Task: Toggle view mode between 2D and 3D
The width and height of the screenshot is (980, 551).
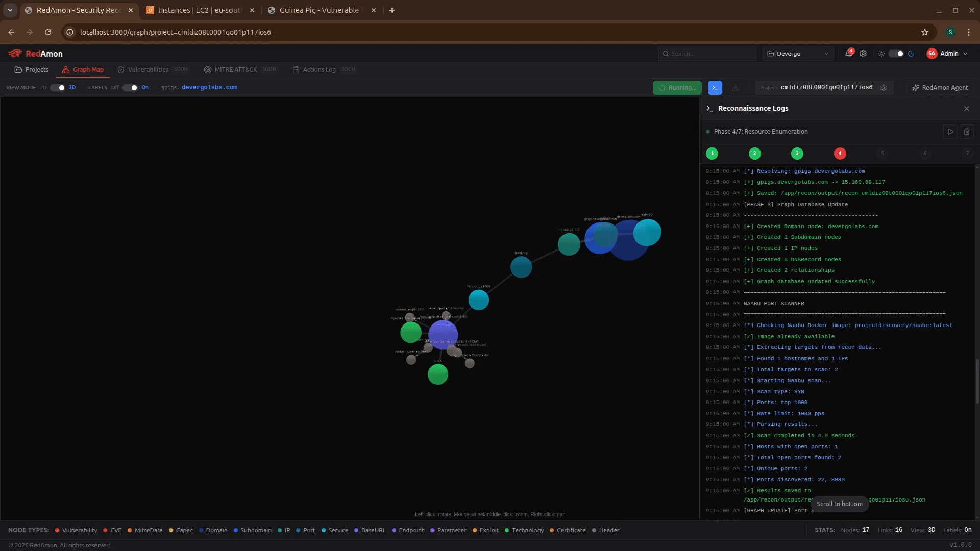Action: point(58,88)
